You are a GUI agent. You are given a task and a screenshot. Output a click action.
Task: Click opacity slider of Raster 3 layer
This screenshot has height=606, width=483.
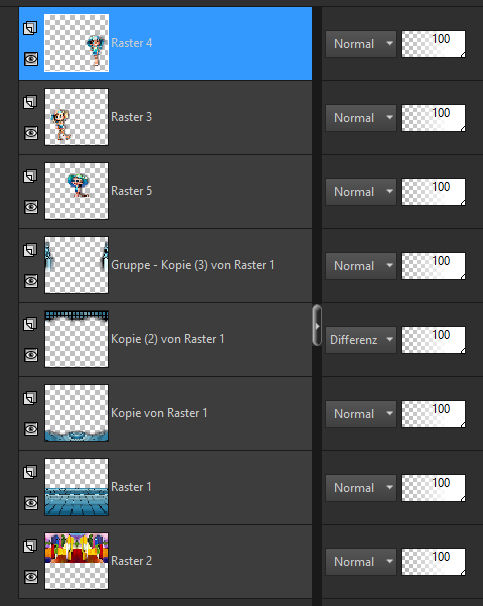click(434, 118)
